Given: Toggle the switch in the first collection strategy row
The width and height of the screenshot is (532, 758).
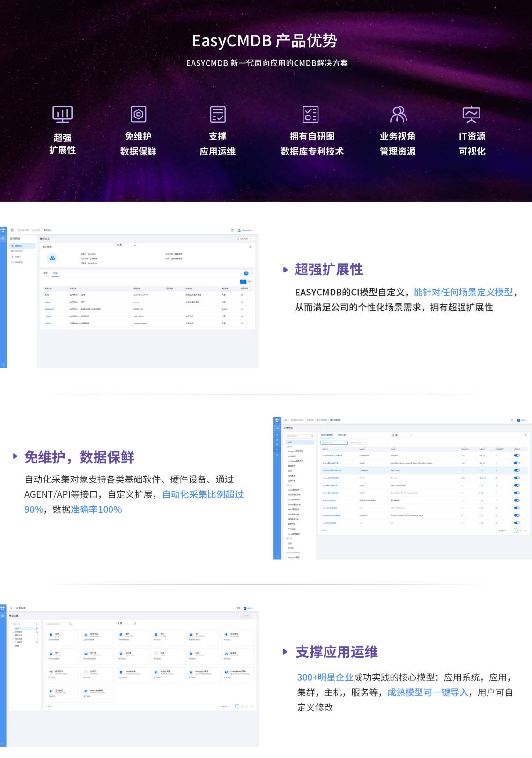Looking at the screenshot, I should 517,455.
